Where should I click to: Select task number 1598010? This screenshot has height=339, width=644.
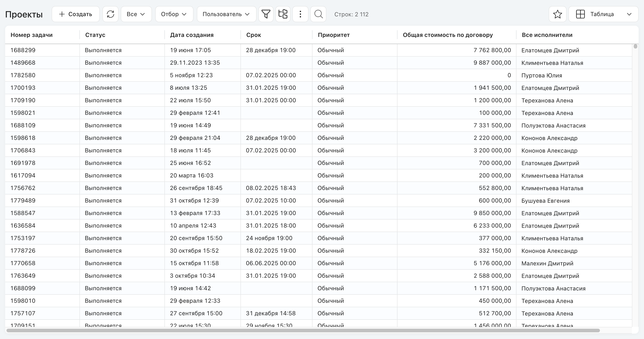click(x=23, y=301)
